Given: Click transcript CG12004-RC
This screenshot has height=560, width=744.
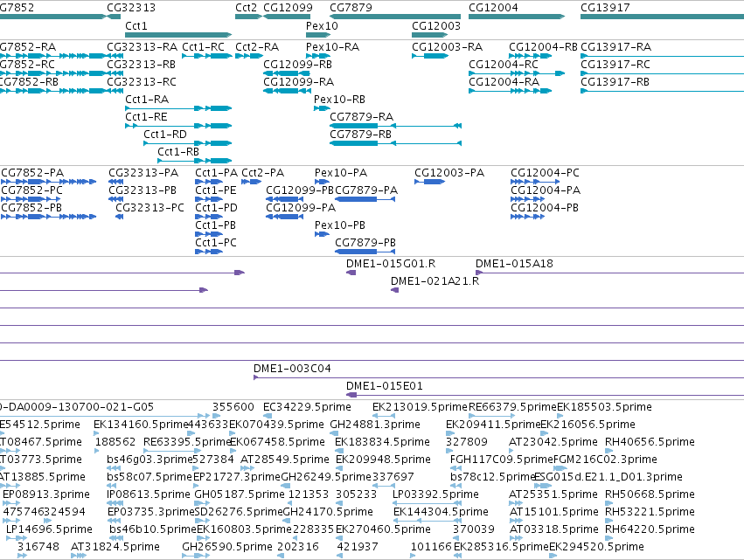Looking at the screenshot, I should pyautogui.click(x=517, y=73).
